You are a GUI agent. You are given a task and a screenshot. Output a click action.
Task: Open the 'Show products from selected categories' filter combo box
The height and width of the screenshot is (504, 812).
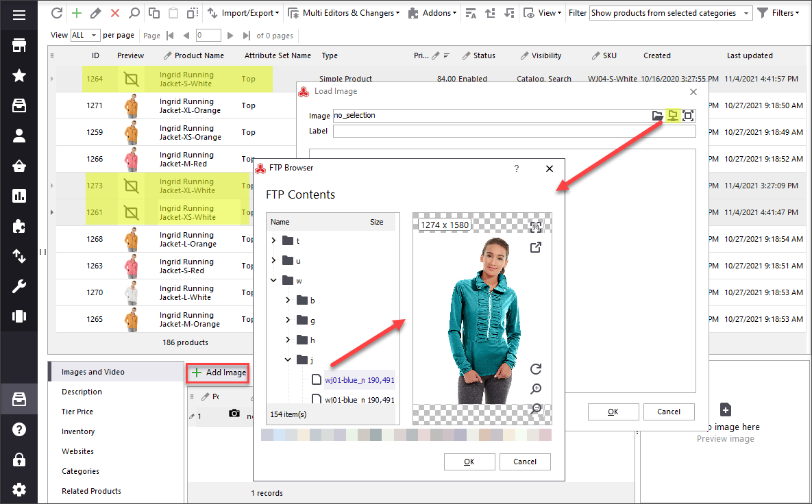tap(671, 13)
